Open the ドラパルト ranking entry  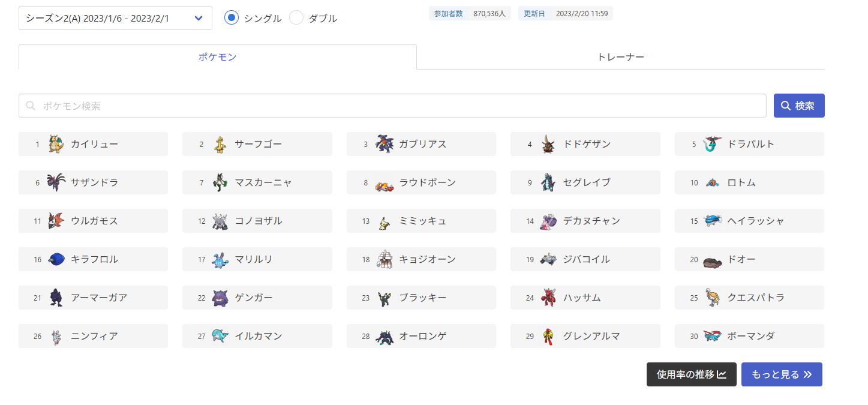coord(749,144)
